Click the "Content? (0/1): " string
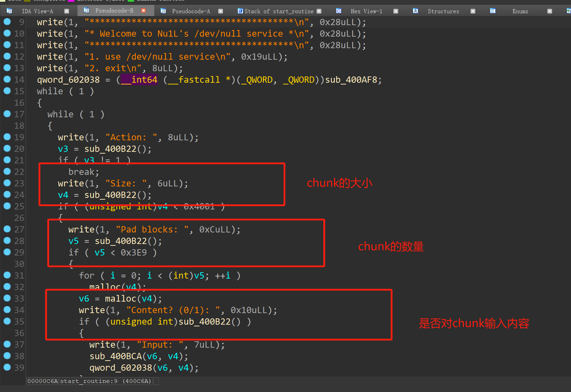The image size is (571, 392). pyautogui.click(x=173, y=310)
